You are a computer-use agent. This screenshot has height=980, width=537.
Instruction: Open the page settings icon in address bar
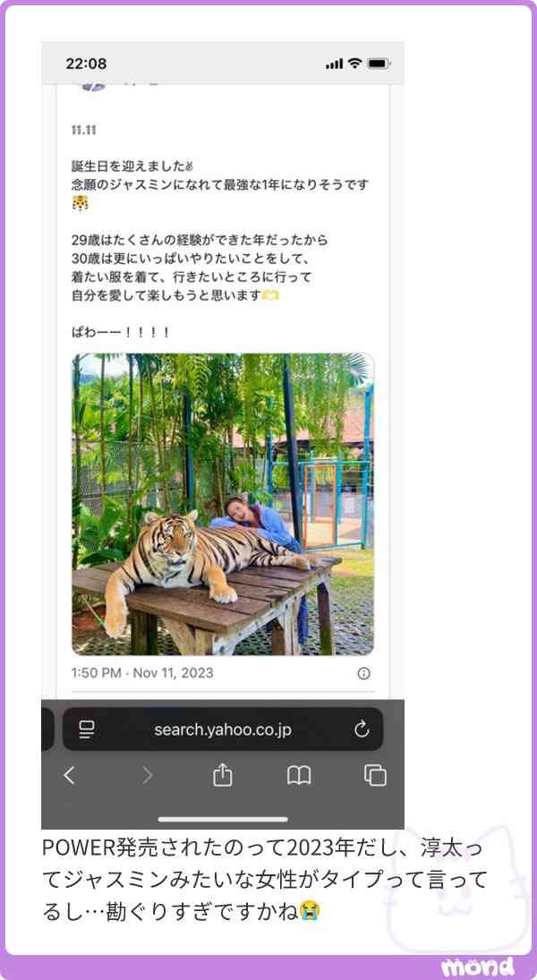pyautogui.click(x=86, y=729)
